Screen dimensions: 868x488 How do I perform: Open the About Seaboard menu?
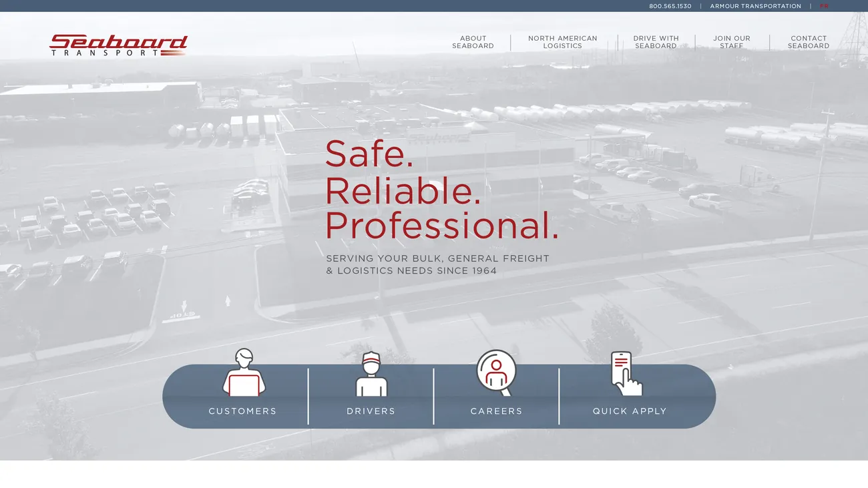tap(473, 42)
